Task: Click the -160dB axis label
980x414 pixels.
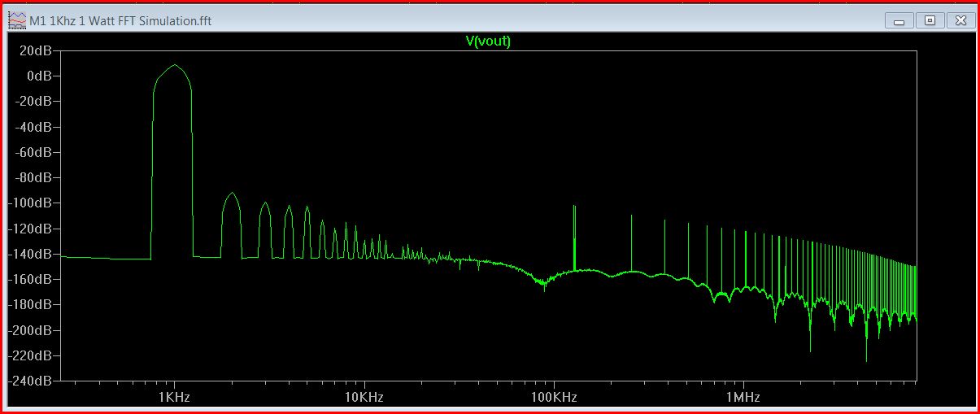Action: pos(30,279)
